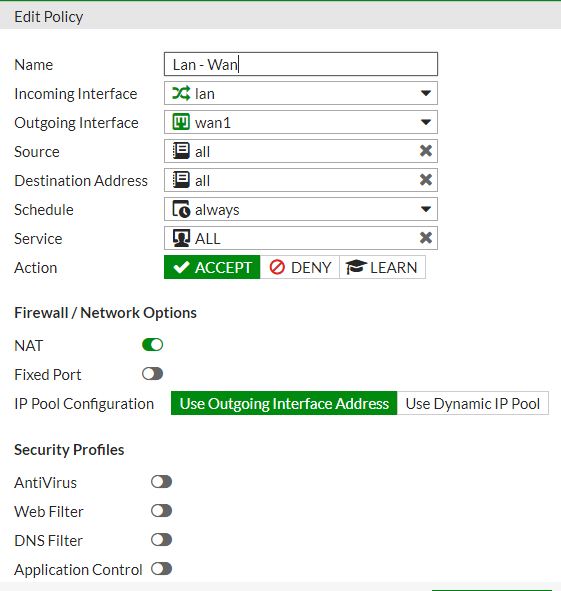
Task: Open the Outgoing Interface dropdown
Action: click(426, 122)
